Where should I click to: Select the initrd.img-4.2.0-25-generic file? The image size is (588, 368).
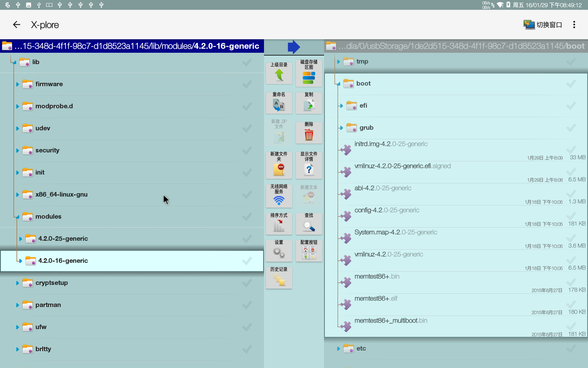click(391, 144)
